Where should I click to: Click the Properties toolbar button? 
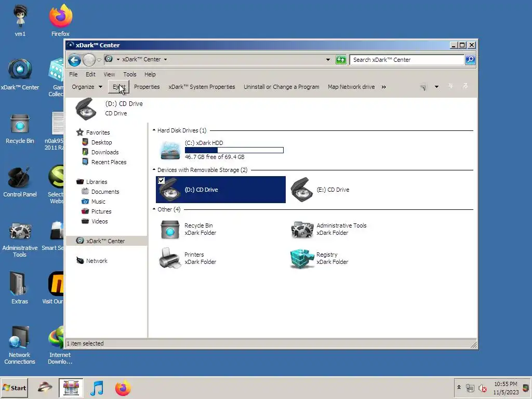coord(147,87)
